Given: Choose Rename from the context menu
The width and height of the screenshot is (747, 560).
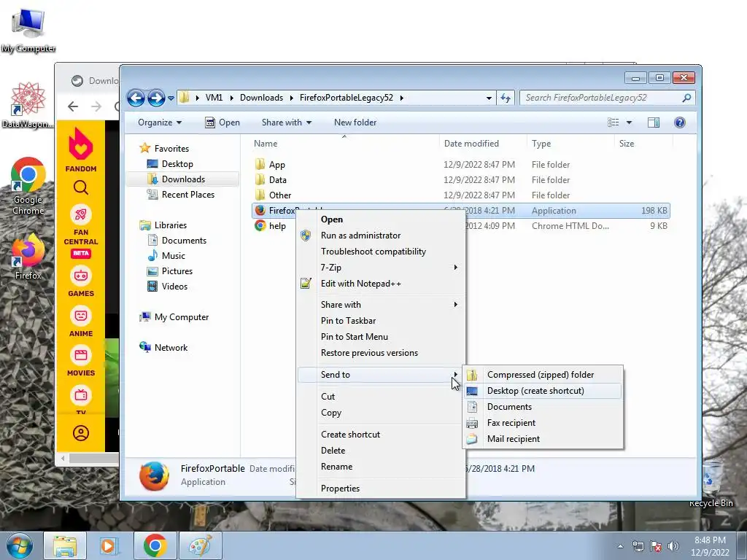Looking at the screenshot, I should (x=381, y=467).
